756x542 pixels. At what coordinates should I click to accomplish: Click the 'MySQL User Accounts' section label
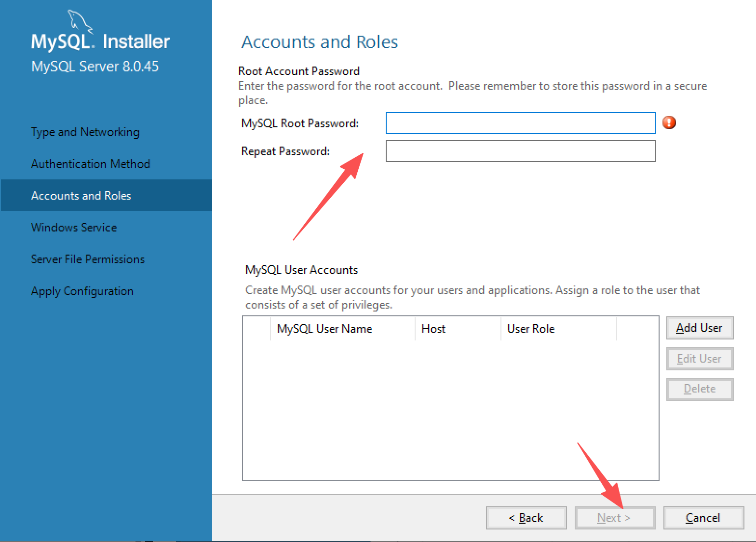[301, 270]
